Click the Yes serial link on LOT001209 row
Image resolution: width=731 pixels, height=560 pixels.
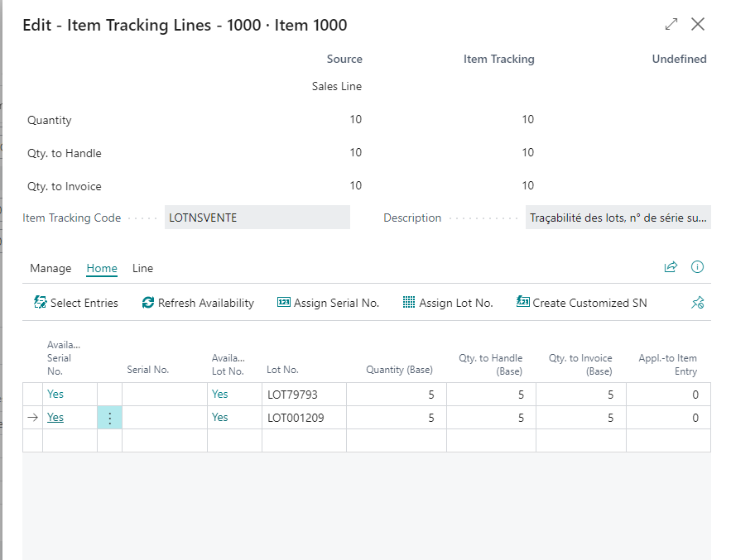(x=55, y=418)
